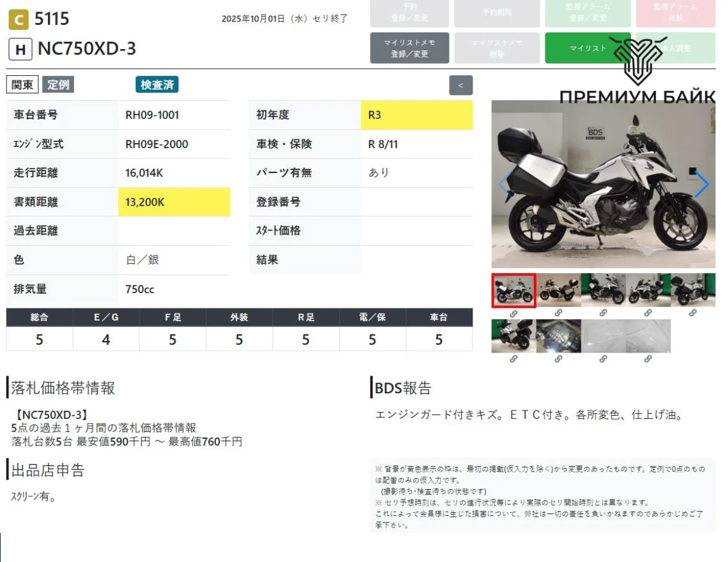Image resolution: width=728 pixels, height=562 pixels.
Task: Click the main motorcycle photo
Action: coord(603,185)
